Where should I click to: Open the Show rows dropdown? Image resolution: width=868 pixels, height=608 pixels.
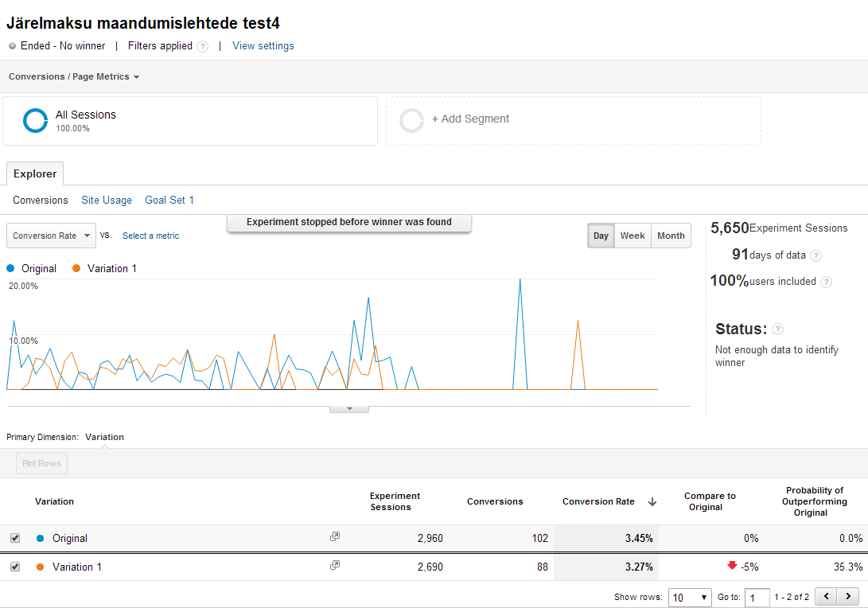click(x=690, y=597)
